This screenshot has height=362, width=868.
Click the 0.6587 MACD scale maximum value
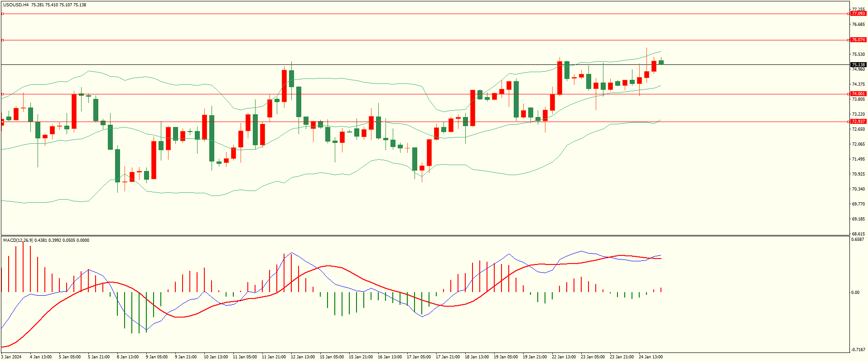(858, 240)
